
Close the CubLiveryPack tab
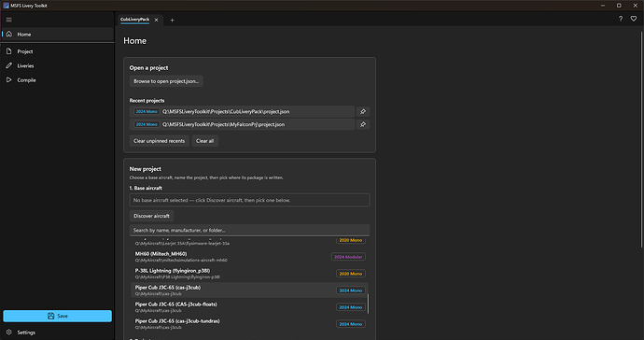pos(156,20)
